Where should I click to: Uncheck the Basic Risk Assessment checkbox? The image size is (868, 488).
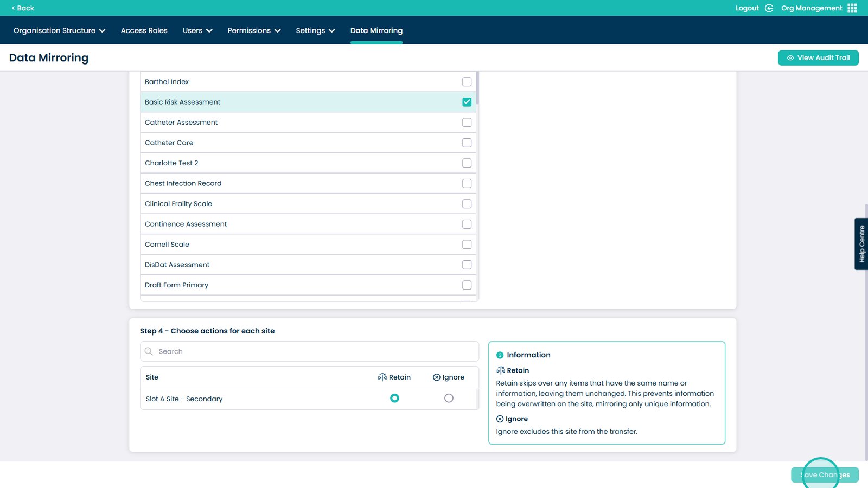(467, 102)
